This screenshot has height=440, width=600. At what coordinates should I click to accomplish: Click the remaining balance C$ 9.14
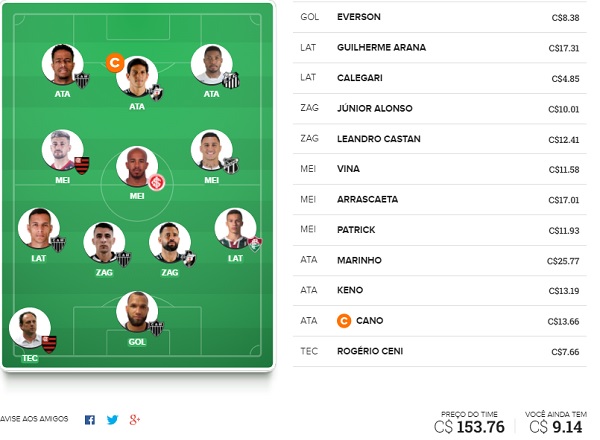pos(556,427)
